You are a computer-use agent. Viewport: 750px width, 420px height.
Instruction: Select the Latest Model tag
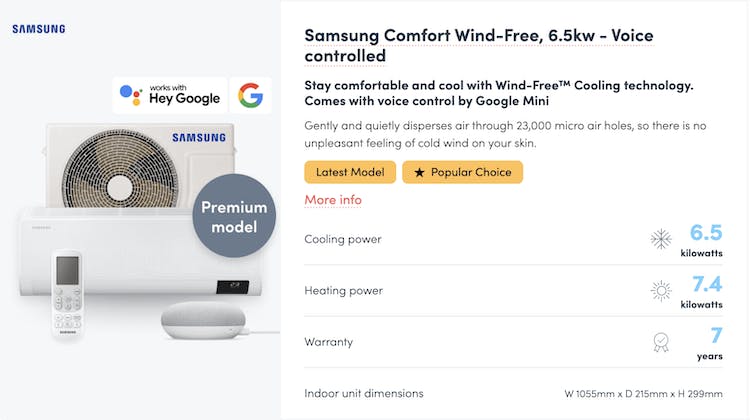(350, 172)
